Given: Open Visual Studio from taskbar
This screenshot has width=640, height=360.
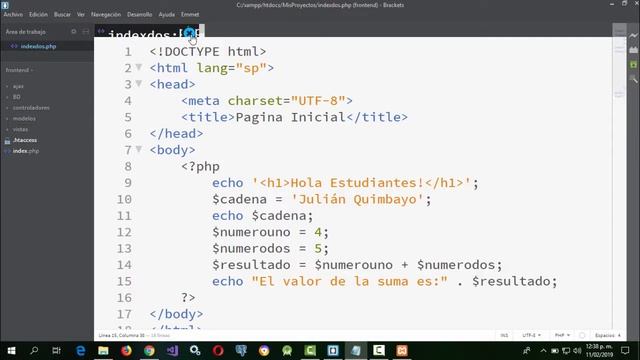Looking at the screenshot, I should (172, 350).
